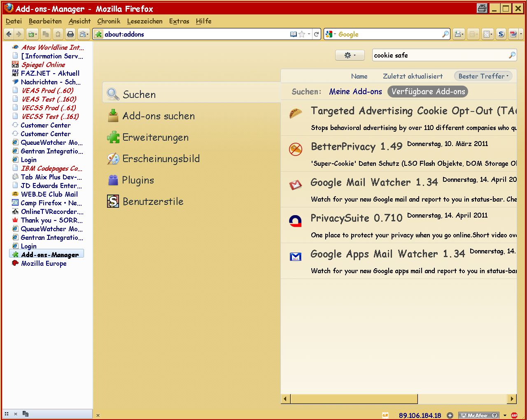Click the Adblock Plus icon in status bar
Image resolution: width=527 pixels, height=420 pixels.
[514, 415]
